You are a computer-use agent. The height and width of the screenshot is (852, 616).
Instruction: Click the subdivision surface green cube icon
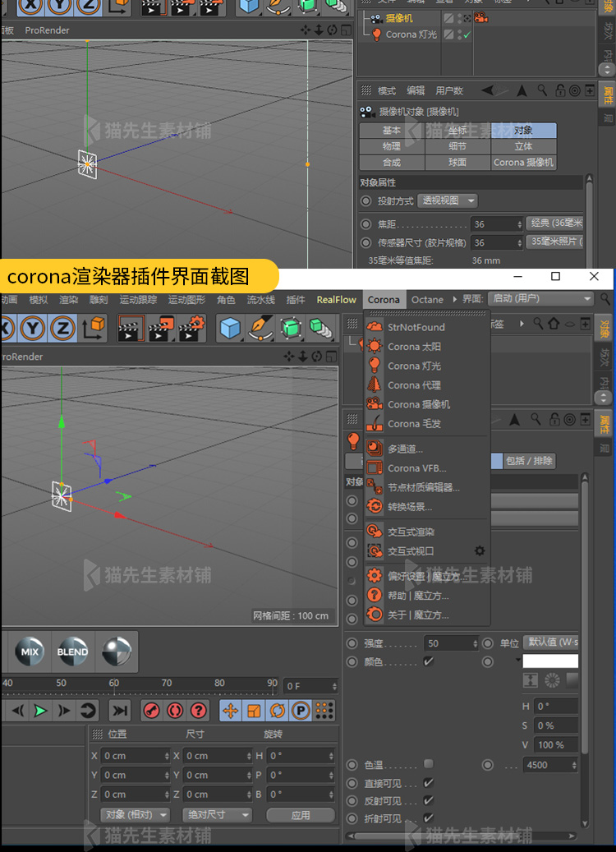(x=291, y=328)
